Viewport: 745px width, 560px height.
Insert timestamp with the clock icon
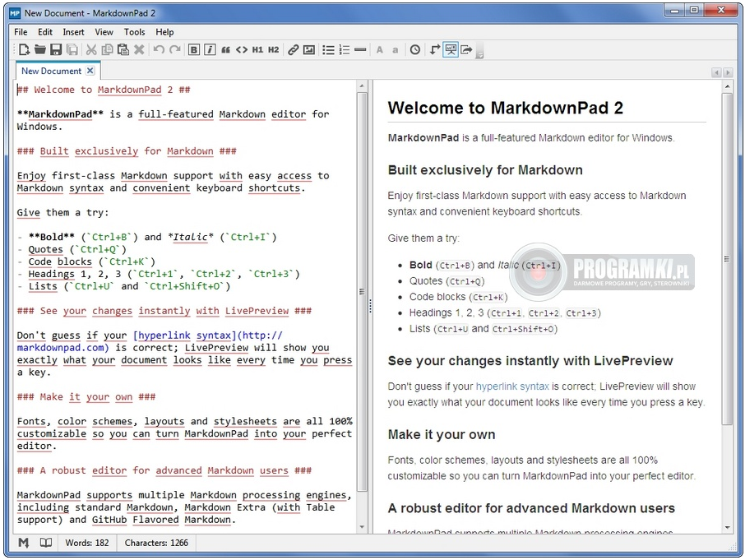point(415,49)
